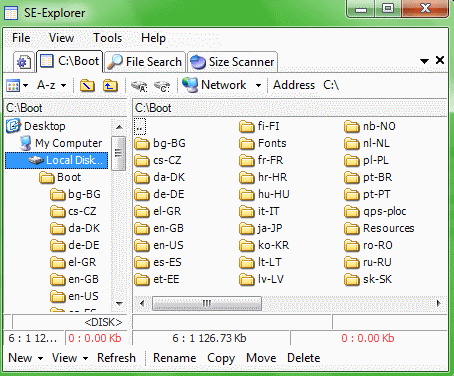454x376 pixels.
Task: Select cs-CZ folder in the tree
Action: click(x=73, y=211)
